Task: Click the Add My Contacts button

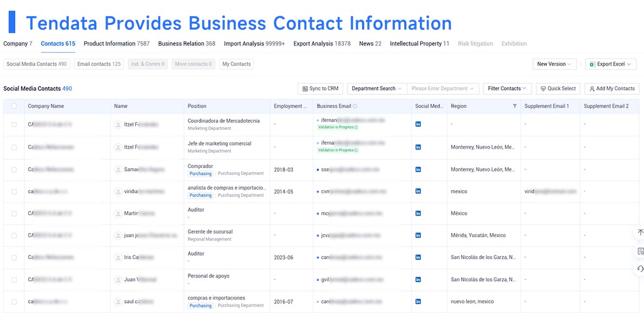Action: pos(612,88)
